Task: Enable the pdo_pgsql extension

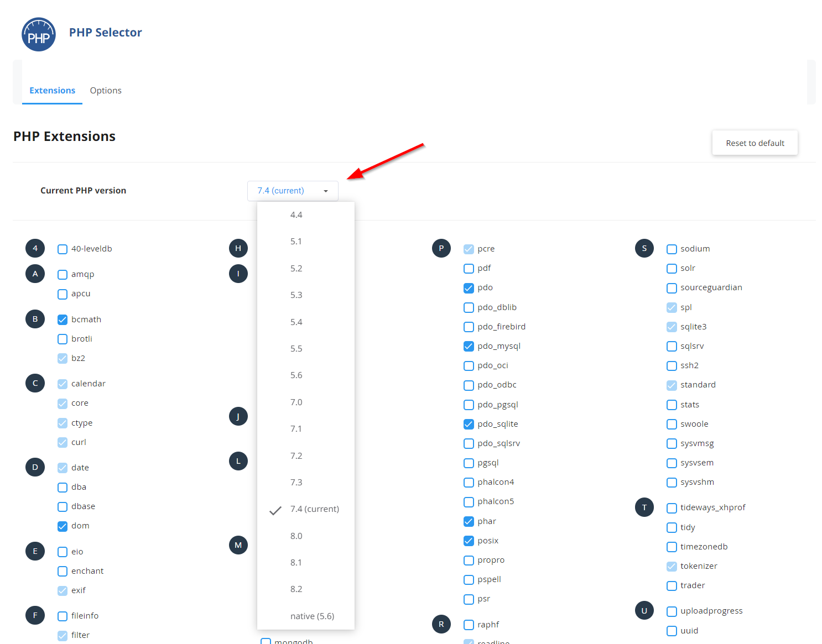Action: [469, 405]
